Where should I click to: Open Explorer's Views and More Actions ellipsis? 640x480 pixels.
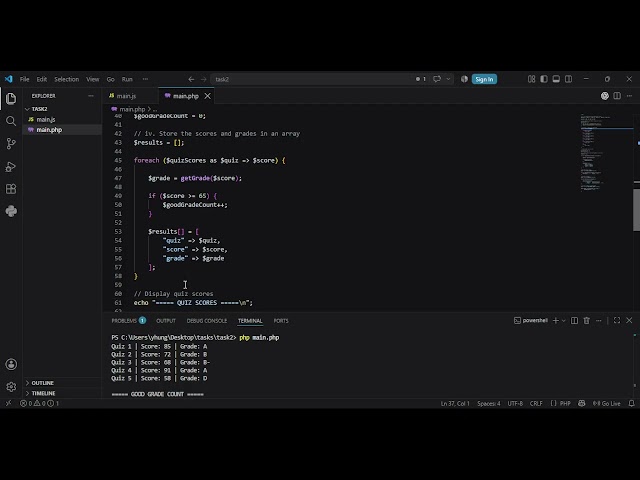[x=91, y=96]
